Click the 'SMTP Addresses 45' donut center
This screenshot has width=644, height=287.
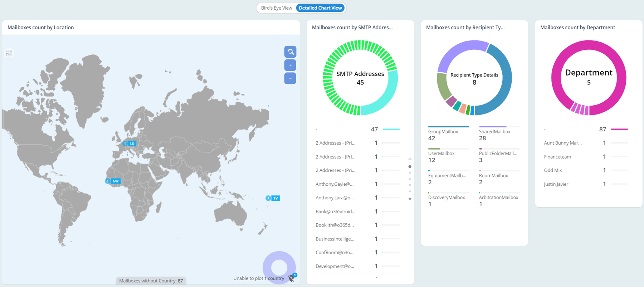(360, 78)
